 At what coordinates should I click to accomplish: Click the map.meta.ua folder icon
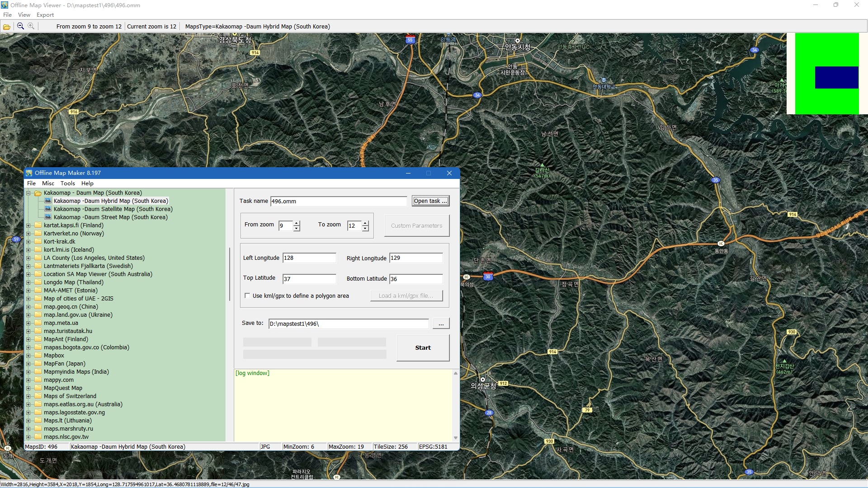(38, 323)
